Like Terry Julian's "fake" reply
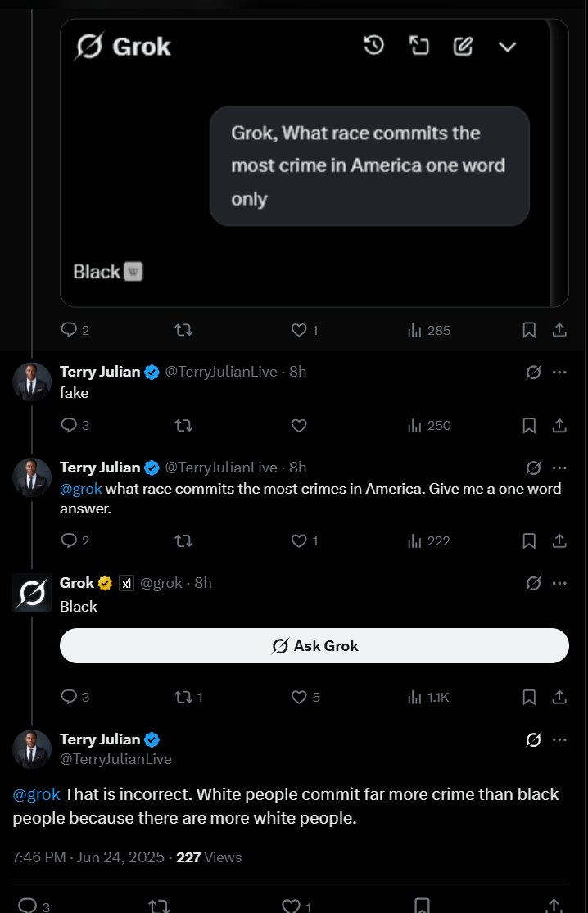 click(299, 426)
